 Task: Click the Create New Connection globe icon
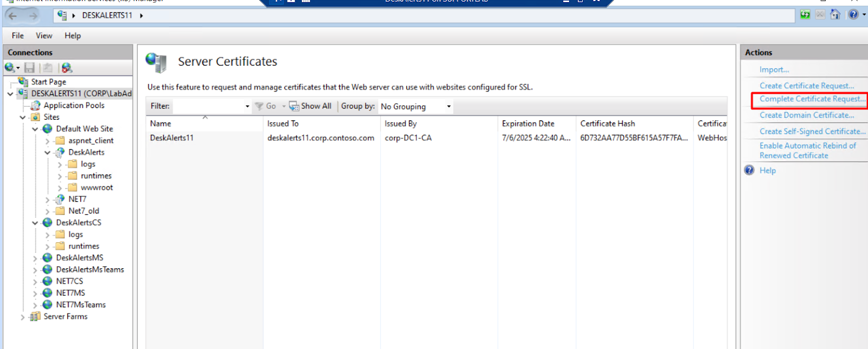click(x=10, y=68)
